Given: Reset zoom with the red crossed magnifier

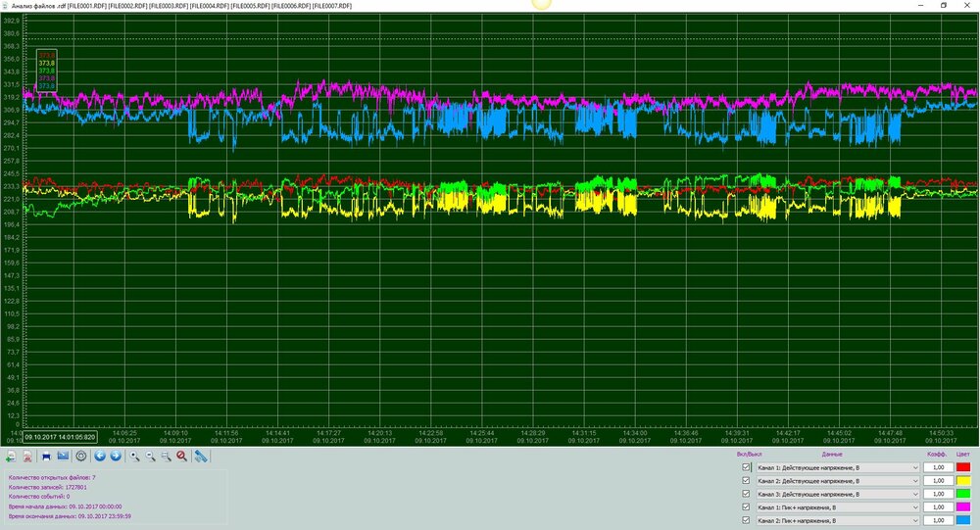Looking at the screenshot, I should (x=181, y=456).
